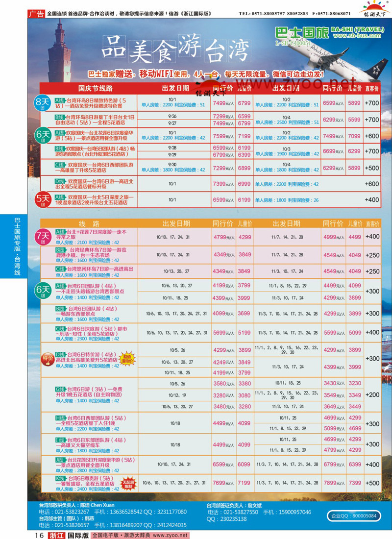Click contact name 陈煊 Chen Xuan
Image resolution: width=392 pixels, height=539 pixels.
[98, 505]
